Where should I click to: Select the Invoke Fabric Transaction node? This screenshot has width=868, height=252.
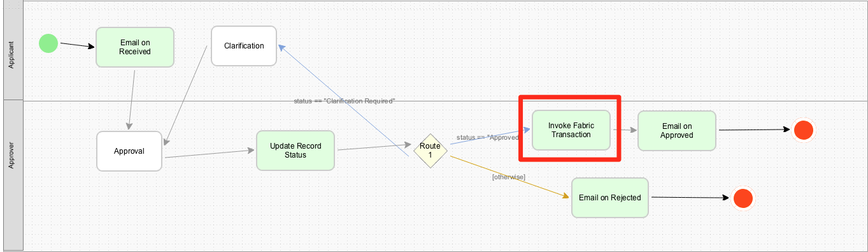(x=571, y=130)
